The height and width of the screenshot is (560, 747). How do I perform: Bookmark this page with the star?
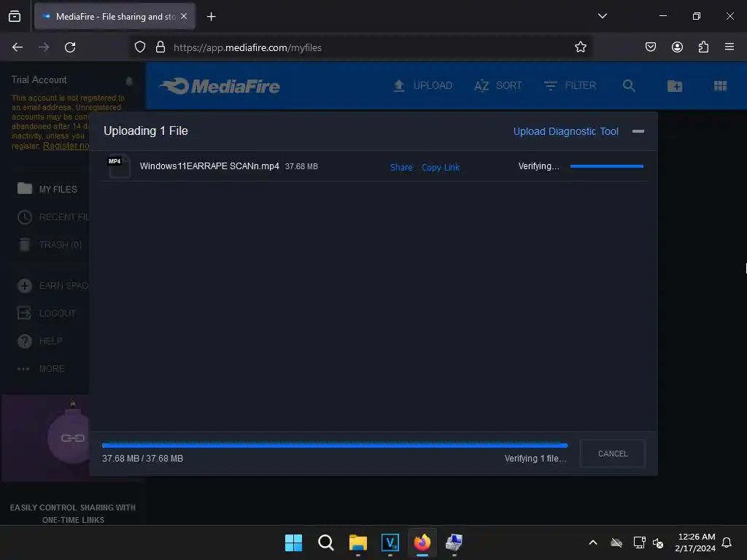point(580,47)
